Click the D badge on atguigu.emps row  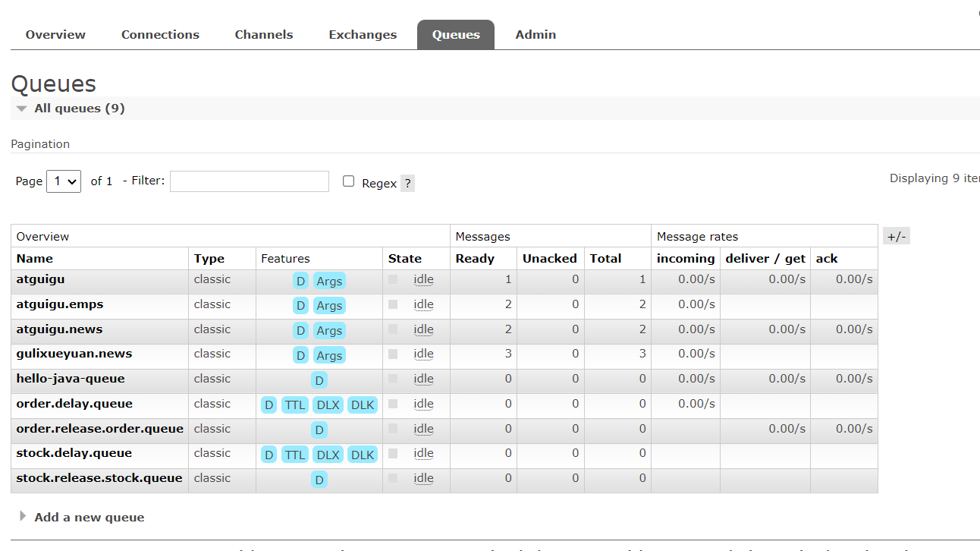pyautogui.click(x=301, y=306)
